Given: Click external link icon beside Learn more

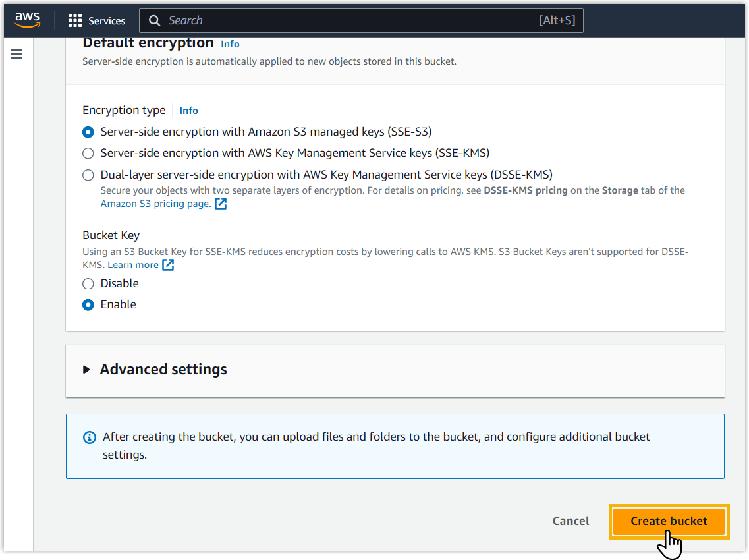Looking at the screenshot, I should tap(168, 265).
